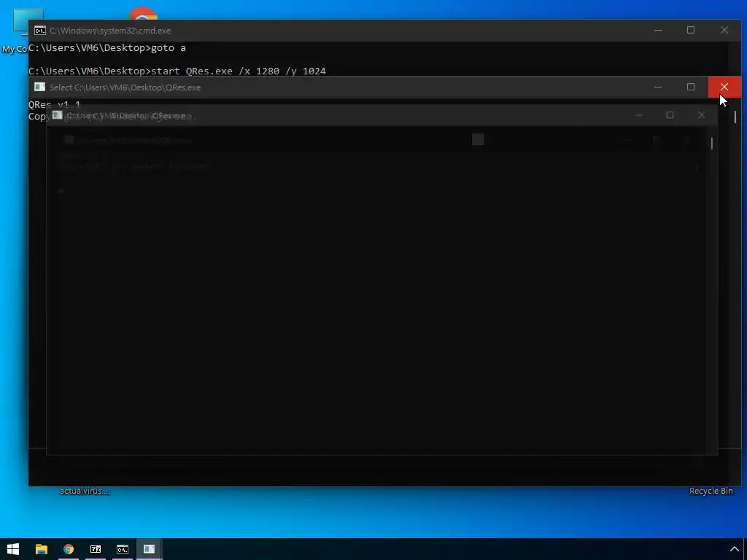Minimize the Select QRes.exe window
Image resolution: width=747 pixels, height=560 pixels.
[658, 87]
